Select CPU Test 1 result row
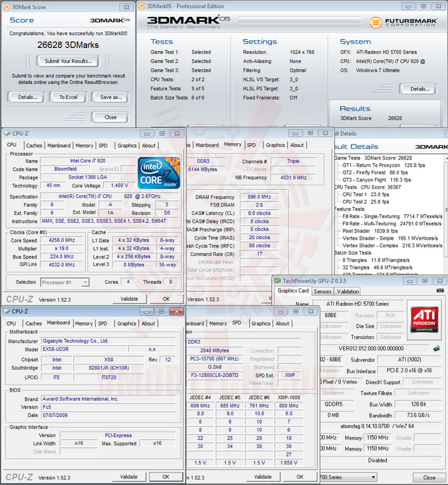 tap(365, 194)
